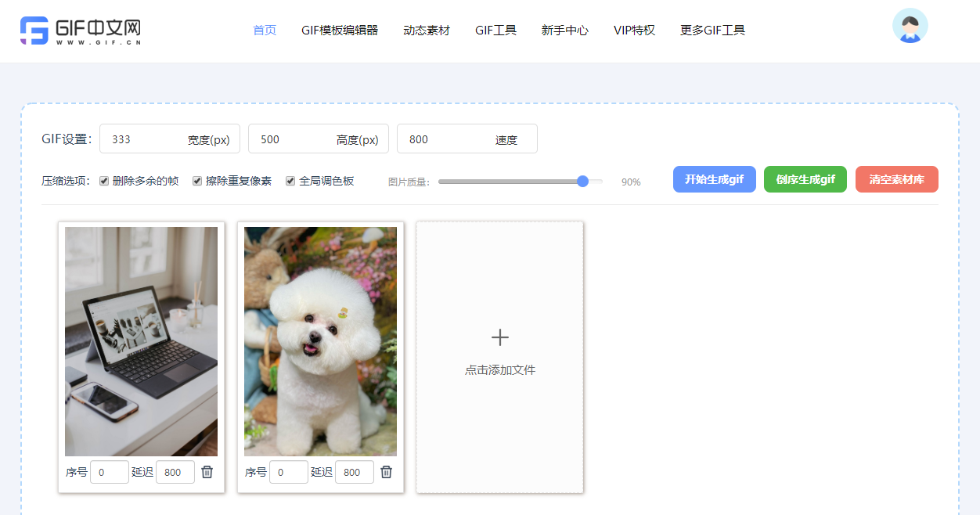The width and height of the screenshot is (980, 515).
Task: Delete the laptop image frame
Action: click(207, 472)
